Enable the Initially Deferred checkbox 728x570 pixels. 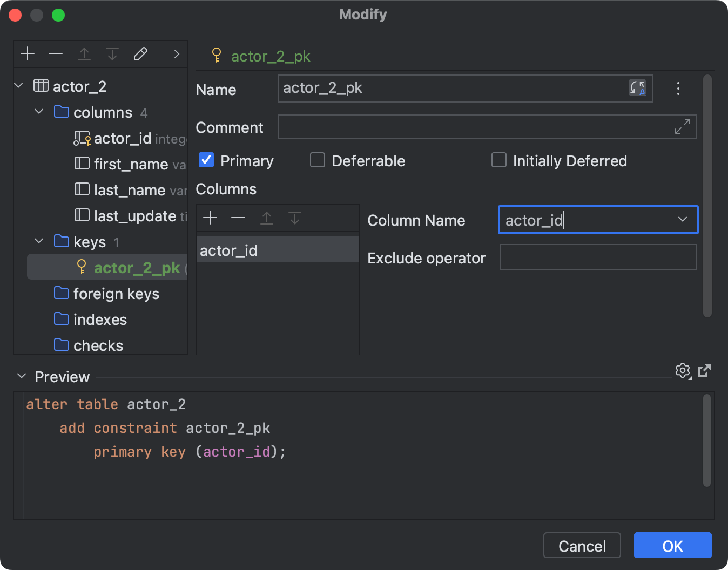[499, 160]
